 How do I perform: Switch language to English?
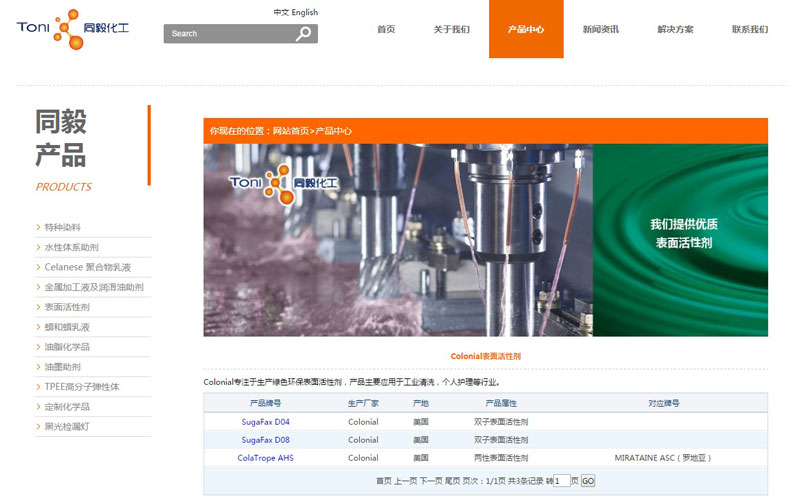[x=305, y=12]
